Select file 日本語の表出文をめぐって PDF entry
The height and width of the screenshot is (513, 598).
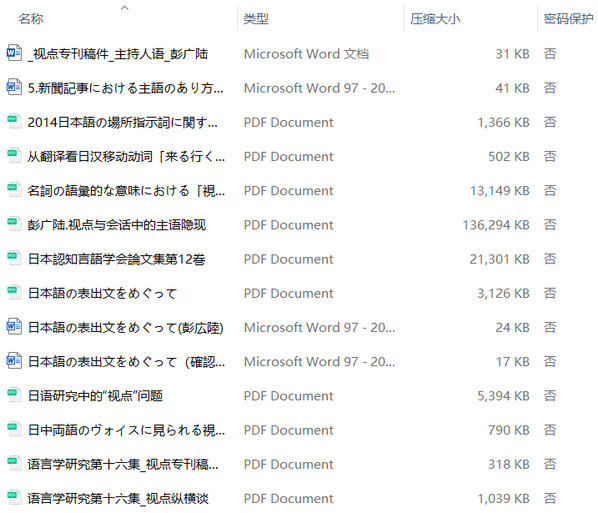click(103, 293)
